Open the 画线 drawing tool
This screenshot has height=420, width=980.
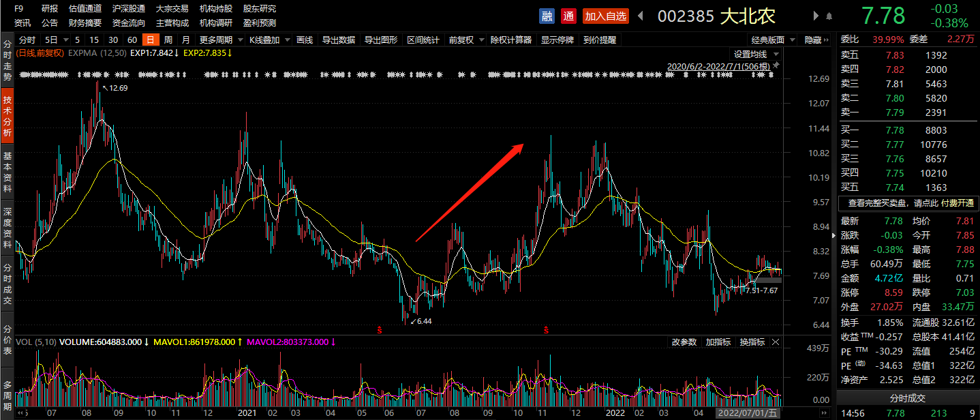tap(305, 40)
